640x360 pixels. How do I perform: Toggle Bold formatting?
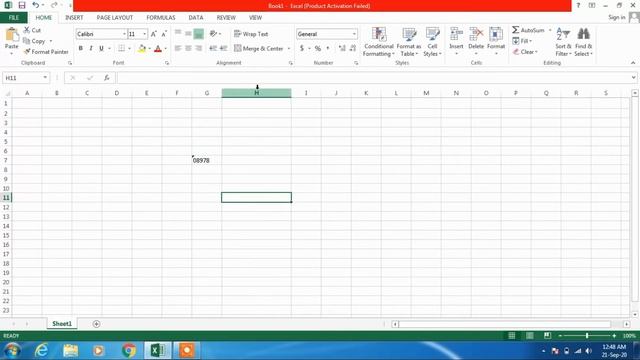[80, 48]
